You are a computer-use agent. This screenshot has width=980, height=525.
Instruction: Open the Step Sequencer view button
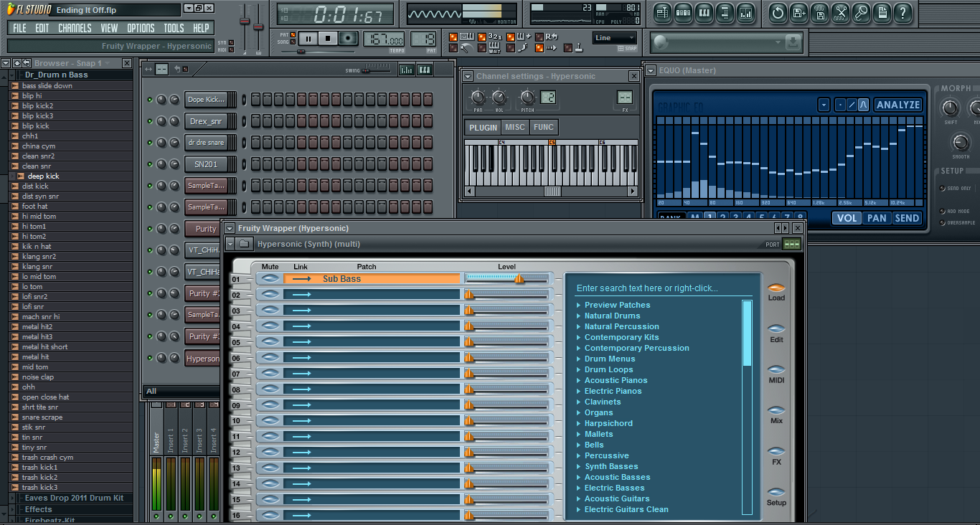(683, 12)
